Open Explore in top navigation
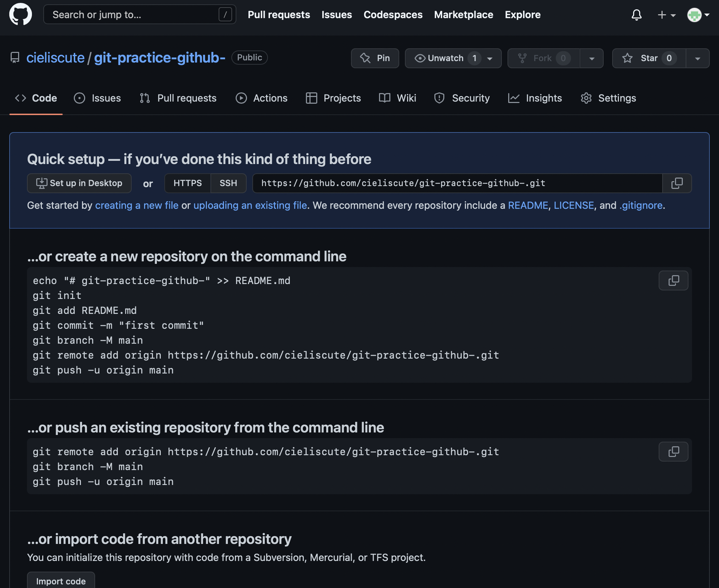Image resolution: width=719 pixels, height=588 pixels. pos(523,15)
